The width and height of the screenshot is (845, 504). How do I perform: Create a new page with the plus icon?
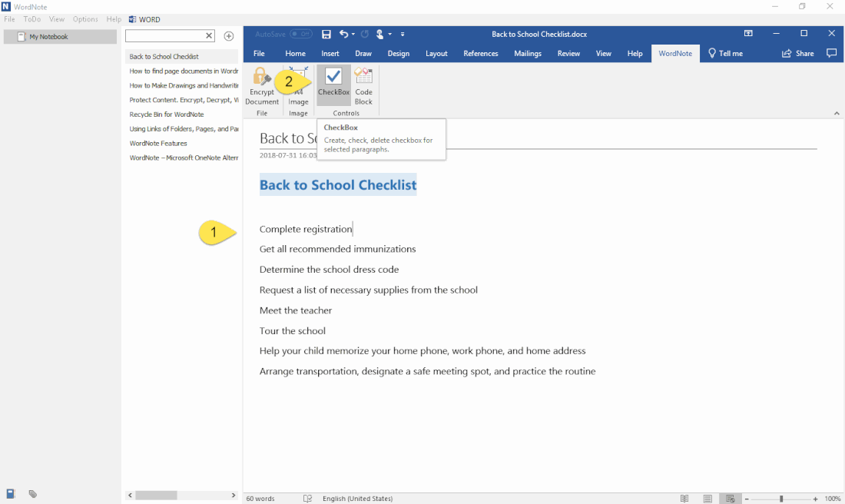[229, 35]
